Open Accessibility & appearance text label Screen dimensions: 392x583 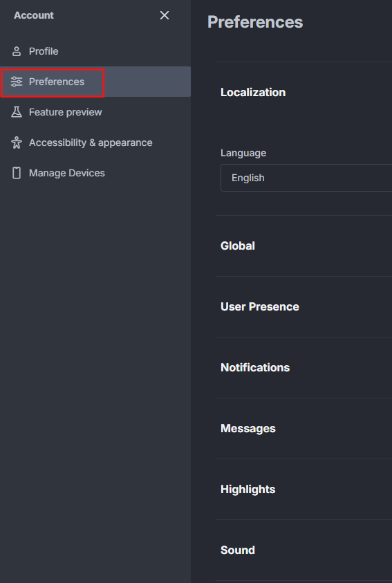click(91, 142)
